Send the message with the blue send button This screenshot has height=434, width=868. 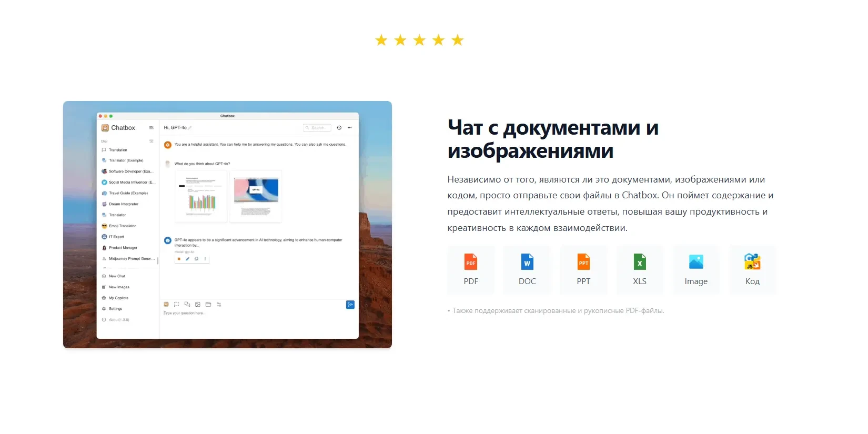point(350,305)
